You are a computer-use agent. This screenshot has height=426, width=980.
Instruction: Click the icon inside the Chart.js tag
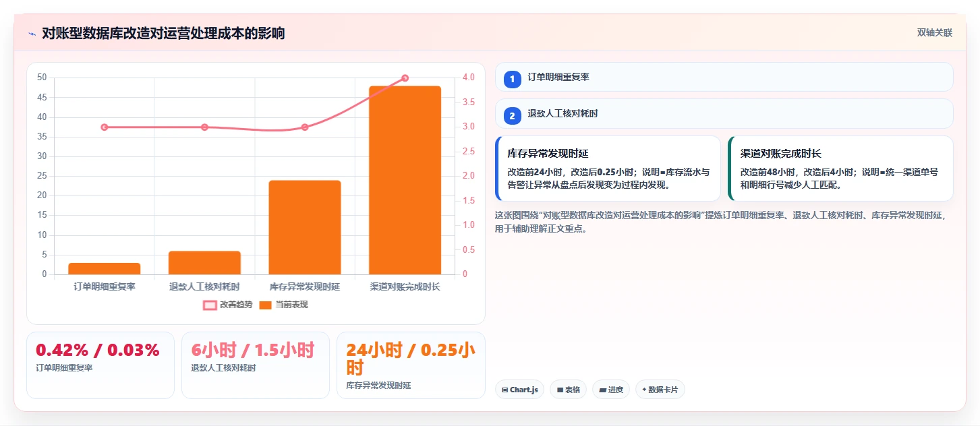505,390
